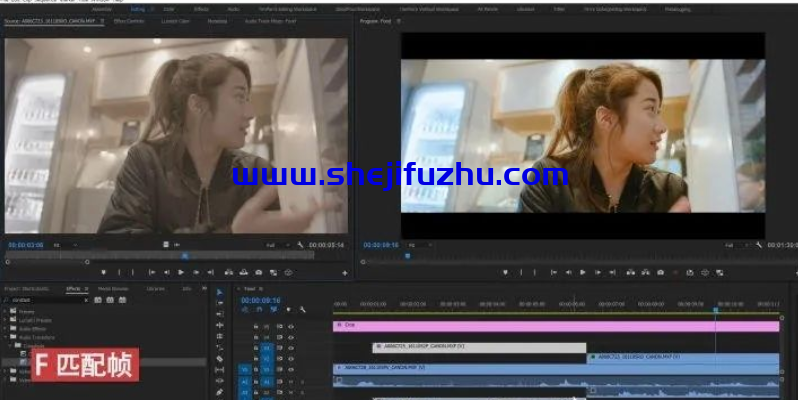Open Audio Track Mixer: Food tab
Screen dimensions: 798x400
point(270,21)
